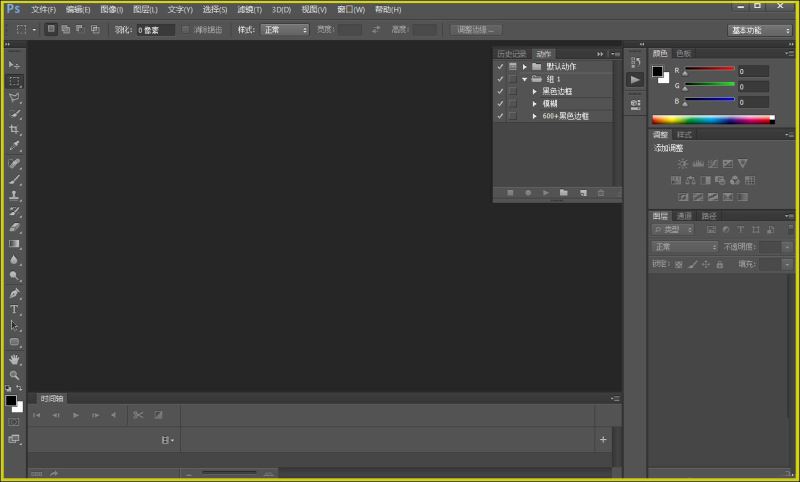Open the 样式 dropdown in options bar

point(285,30)
